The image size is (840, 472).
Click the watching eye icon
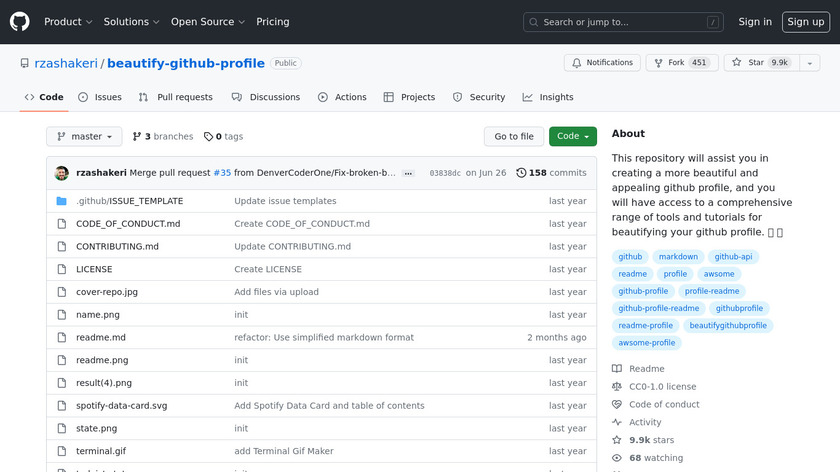pyautogui.click(x=617, y=458)
